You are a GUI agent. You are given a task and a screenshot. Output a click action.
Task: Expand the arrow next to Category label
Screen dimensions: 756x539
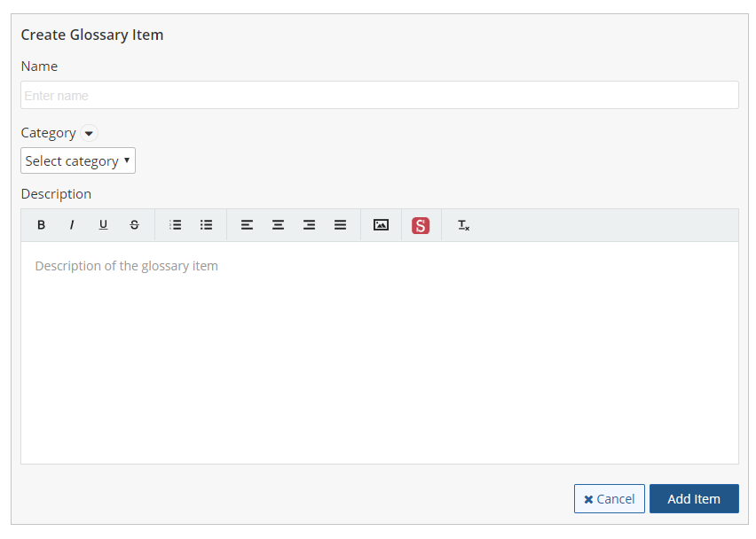89,133
